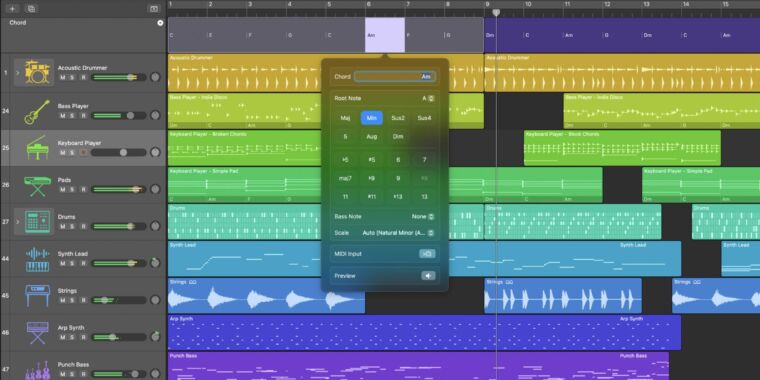Add the 7 chord extension
This screenshot has width=760, height=380.
click(x=425, y=160)
